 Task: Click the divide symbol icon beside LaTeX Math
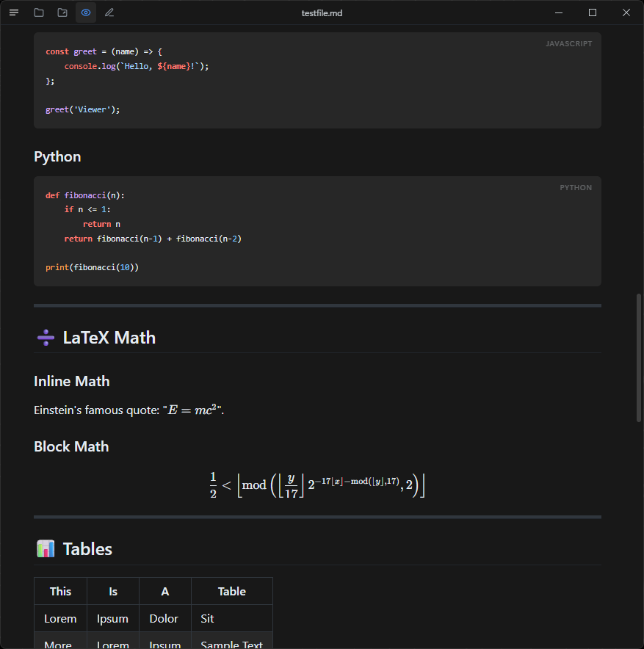[45, 337]
